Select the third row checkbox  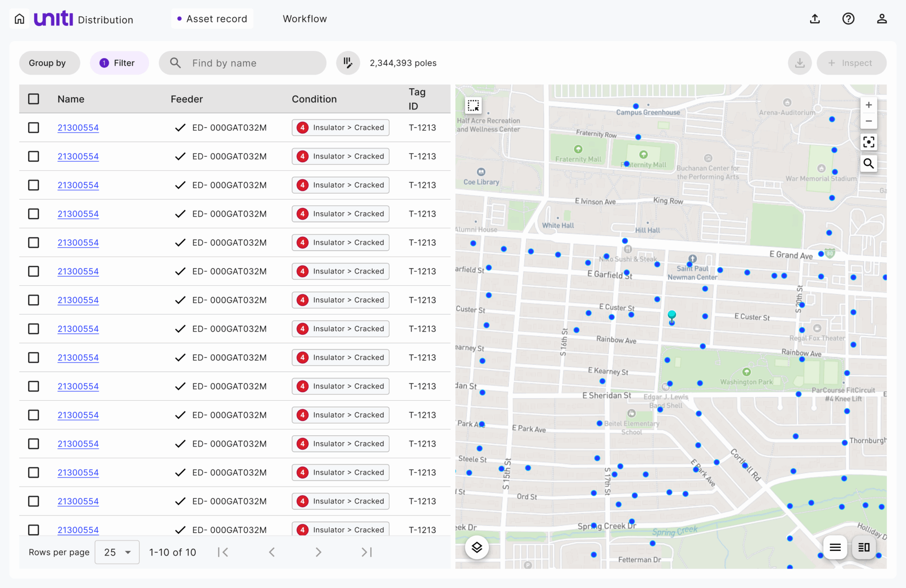(x=34, y=185)
